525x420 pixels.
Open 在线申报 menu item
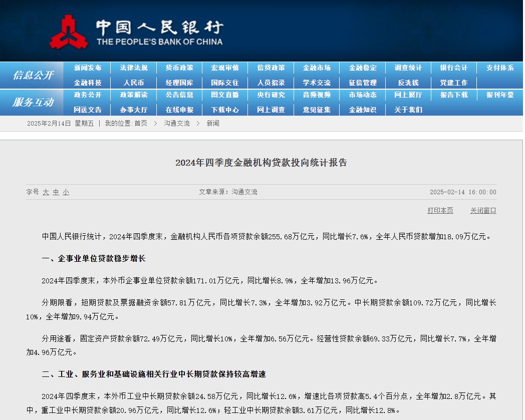pyautogui.click(x=179, y=110)
